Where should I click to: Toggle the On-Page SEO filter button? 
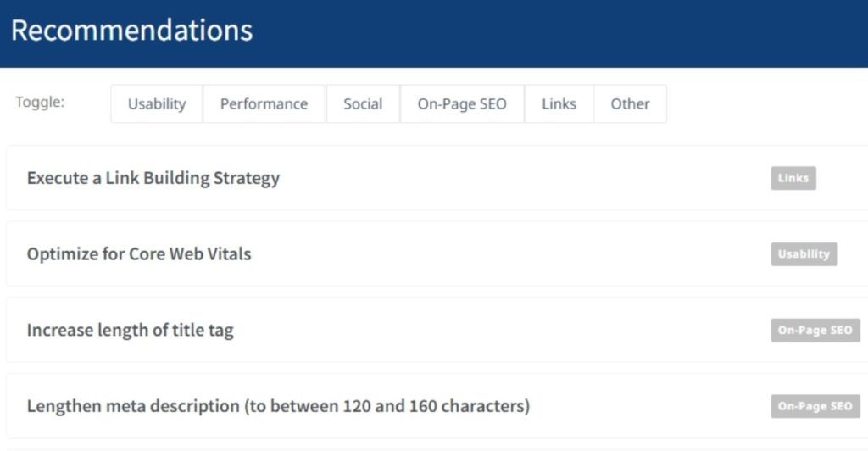tap(462, 104)
